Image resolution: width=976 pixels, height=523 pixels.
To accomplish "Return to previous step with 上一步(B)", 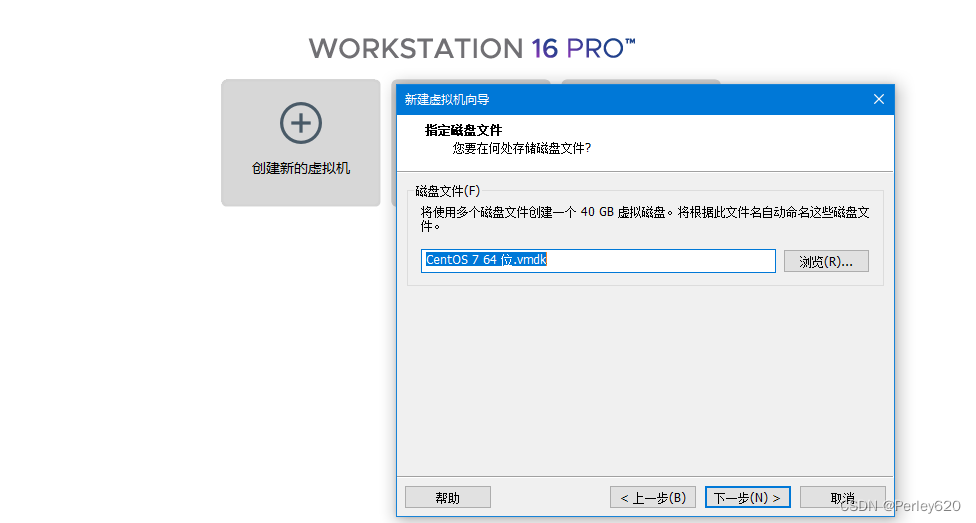I will pyautogui.click(x=653, y=497).
